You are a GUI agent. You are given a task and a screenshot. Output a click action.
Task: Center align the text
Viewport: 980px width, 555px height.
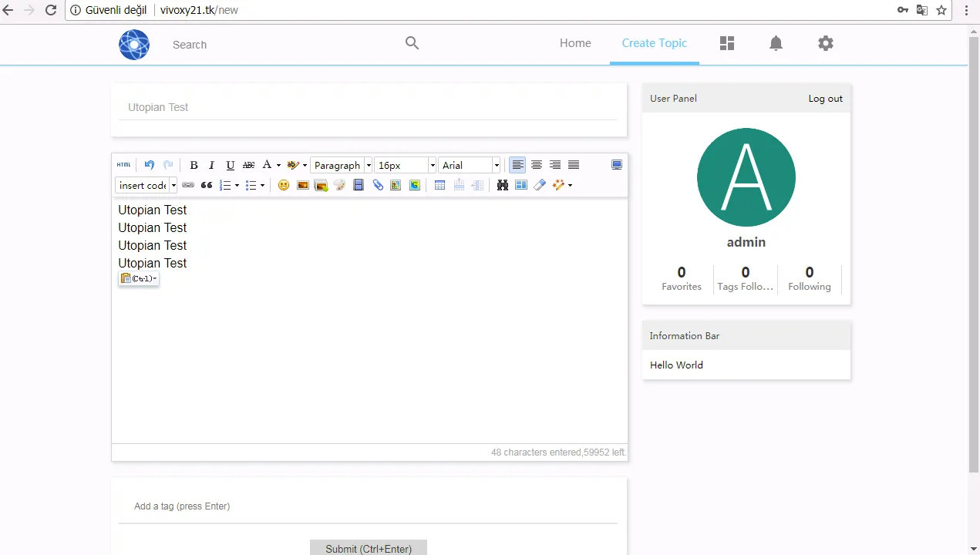[536, 165]
